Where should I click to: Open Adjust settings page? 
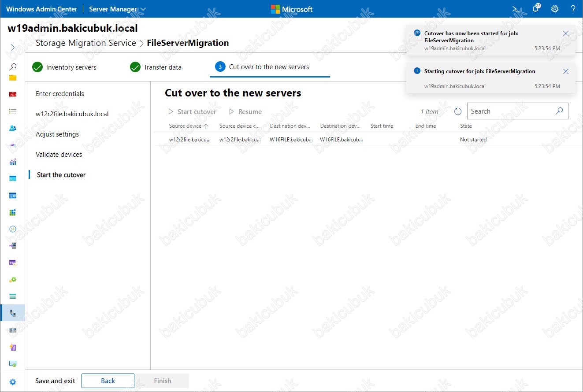(x=57, y=134)
